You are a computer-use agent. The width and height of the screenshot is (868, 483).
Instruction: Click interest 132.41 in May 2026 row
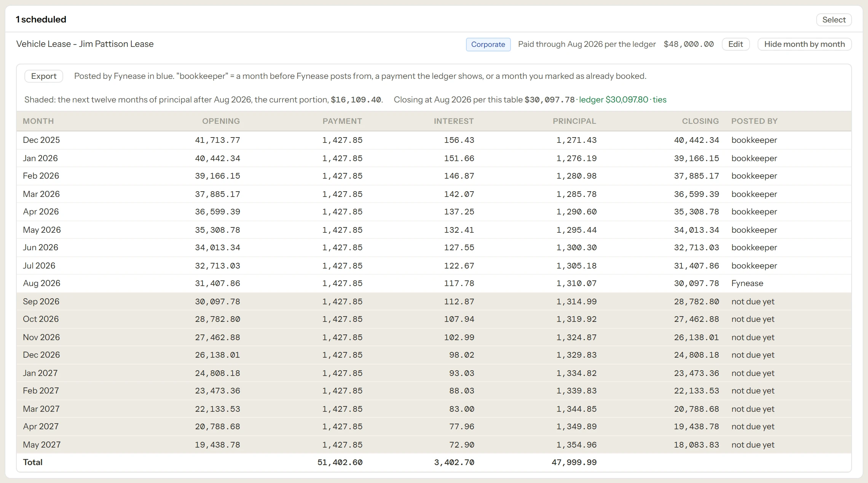(459, 230)
